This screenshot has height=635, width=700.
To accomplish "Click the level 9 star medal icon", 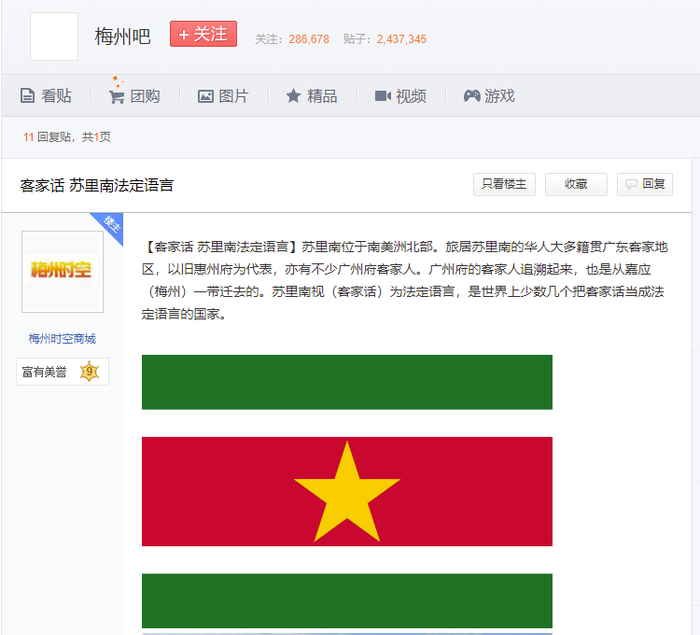I will (x=89, y=372).
